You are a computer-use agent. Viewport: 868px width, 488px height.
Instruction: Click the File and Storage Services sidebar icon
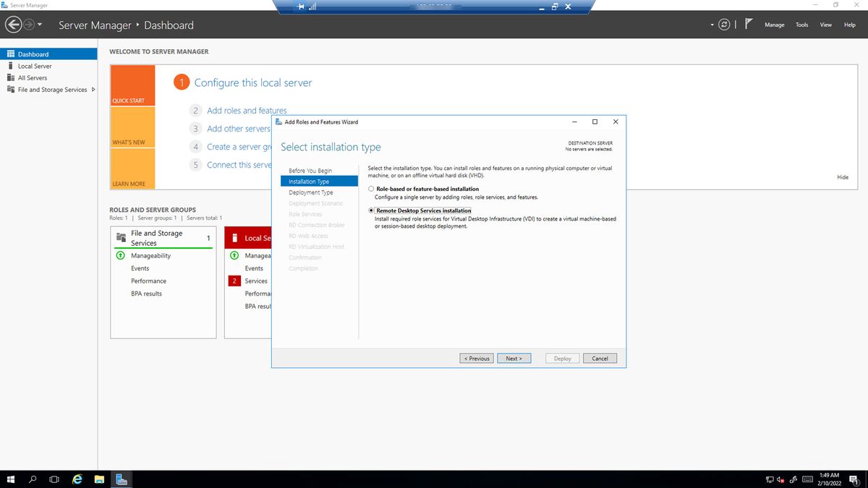tap(11, 90)
